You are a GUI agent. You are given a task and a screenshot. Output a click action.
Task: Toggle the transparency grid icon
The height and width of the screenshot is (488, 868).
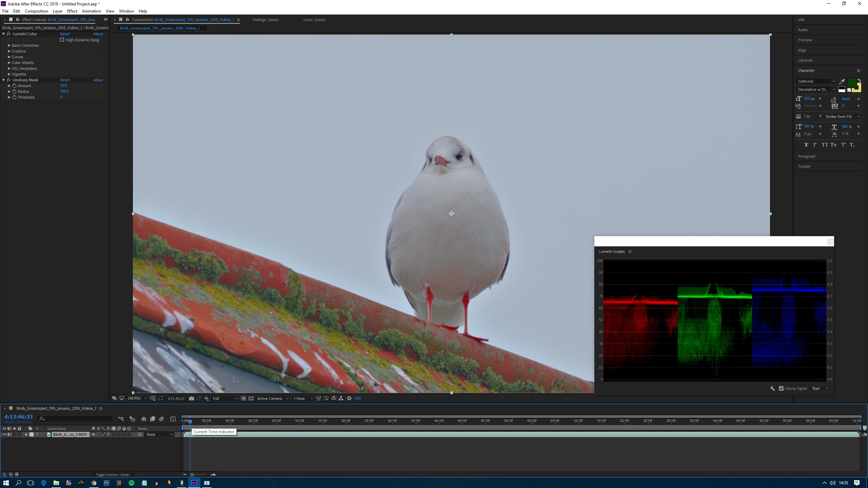[251, 399]
